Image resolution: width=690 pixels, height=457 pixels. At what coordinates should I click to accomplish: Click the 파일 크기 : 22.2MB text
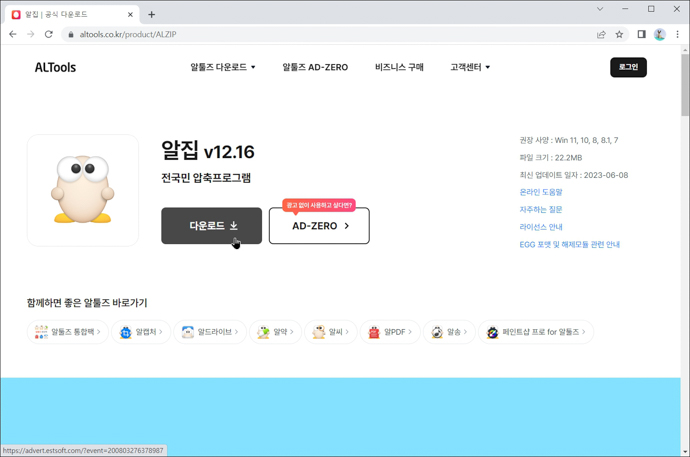[x=551, y=157]
